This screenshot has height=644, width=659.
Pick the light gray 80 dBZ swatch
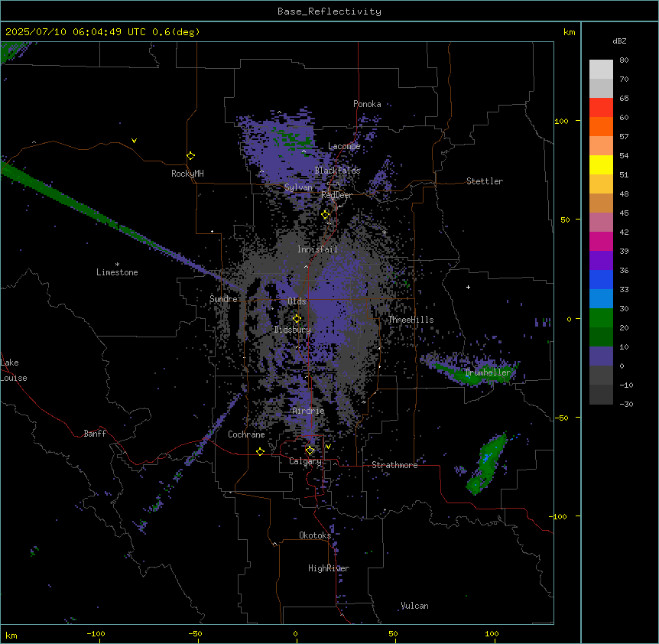(601, 70)
